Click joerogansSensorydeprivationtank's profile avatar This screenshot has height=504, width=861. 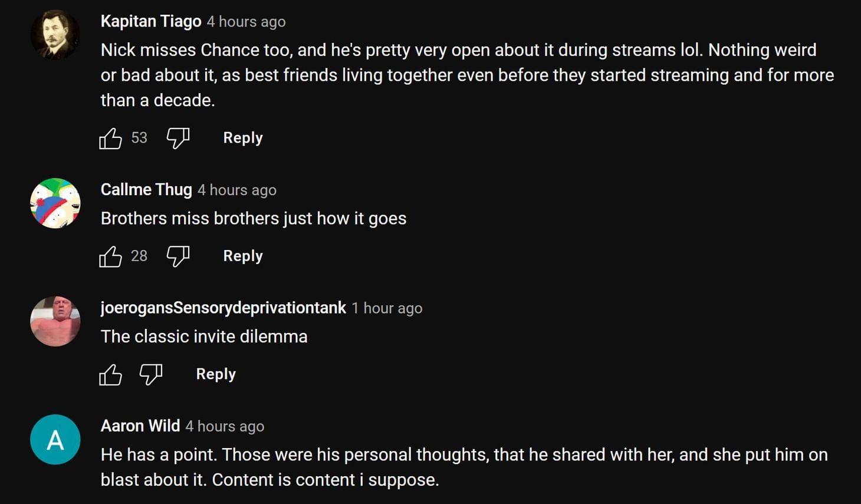pyautogui.click(x=55, y=321)
